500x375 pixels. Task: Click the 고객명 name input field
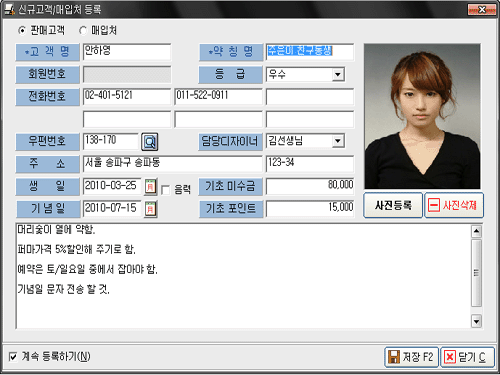click(x=127, y=52)
